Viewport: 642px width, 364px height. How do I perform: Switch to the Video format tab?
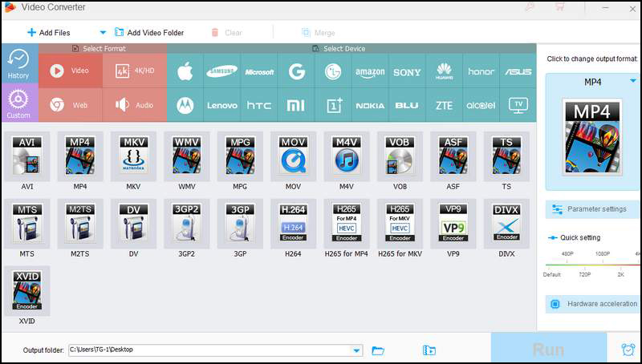[x=71, y=71]
